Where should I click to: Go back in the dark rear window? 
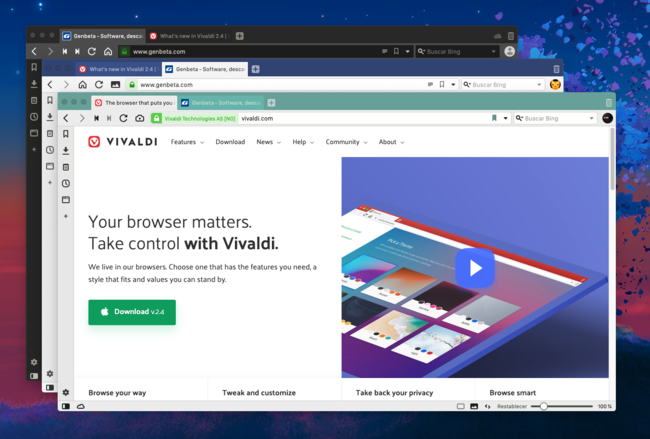click(34, 51)
